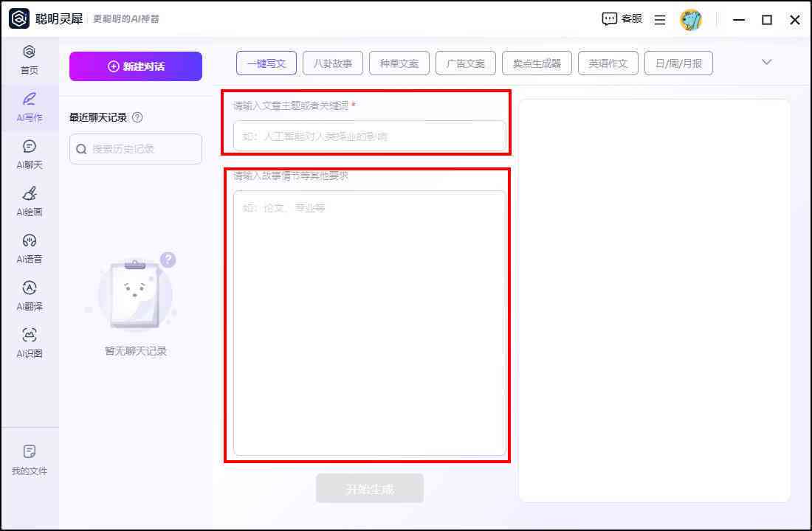This screenshot has width=812, height=531.
Task: Open 客服 customer service chat
Action: click(622, 19)
